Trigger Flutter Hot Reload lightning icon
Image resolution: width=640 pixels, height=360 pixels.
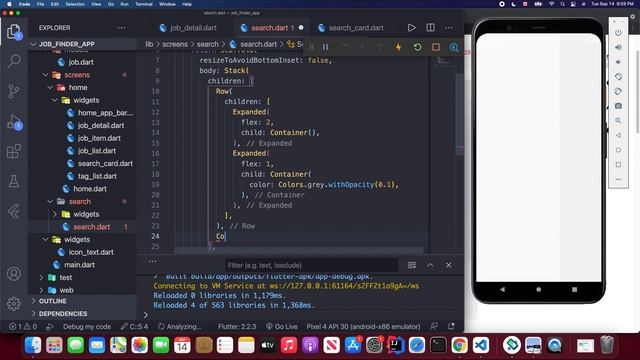398,47
